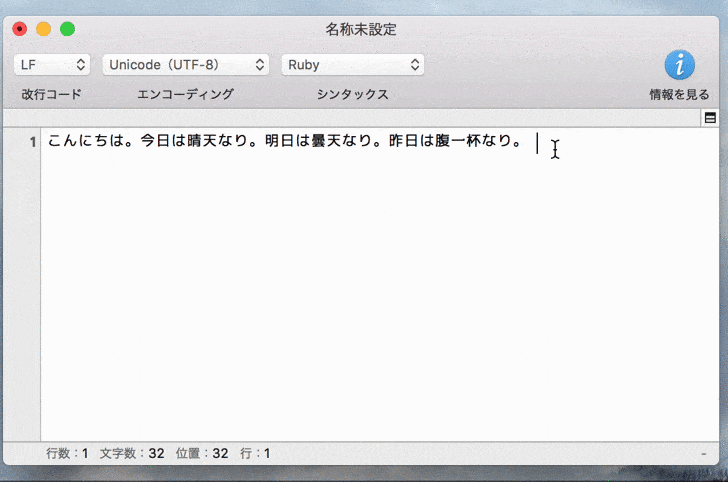This screenshot has width=728, height=482.
Task: Click line number 1 in gutter
Action: [32, 142]
